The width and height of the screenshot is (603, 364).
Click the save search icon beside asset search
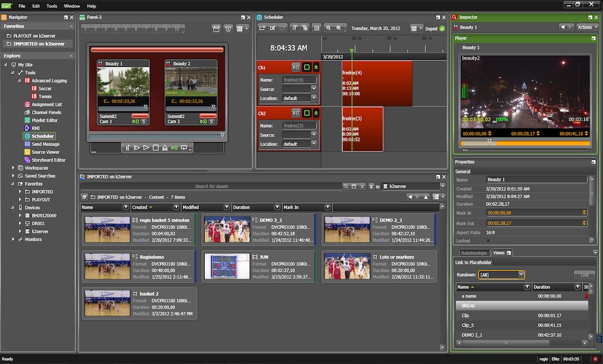[354, 186]
